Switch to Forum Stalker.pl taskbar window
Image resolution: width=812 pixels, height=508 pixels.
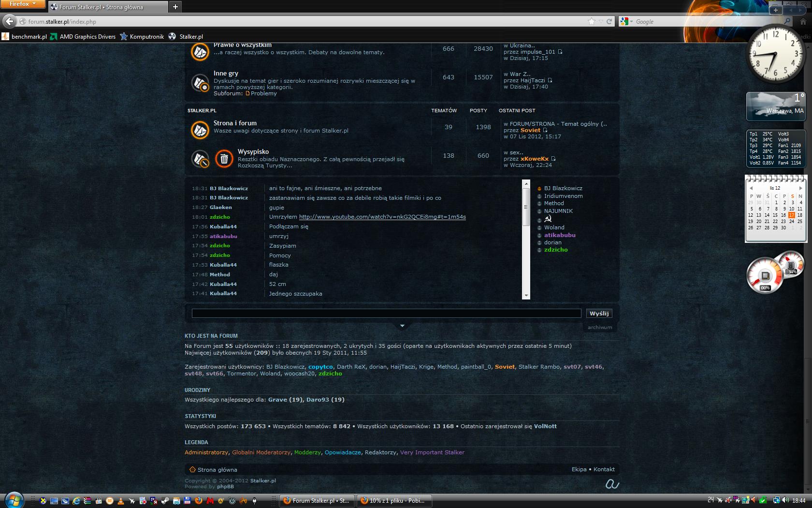click(317, 501)
